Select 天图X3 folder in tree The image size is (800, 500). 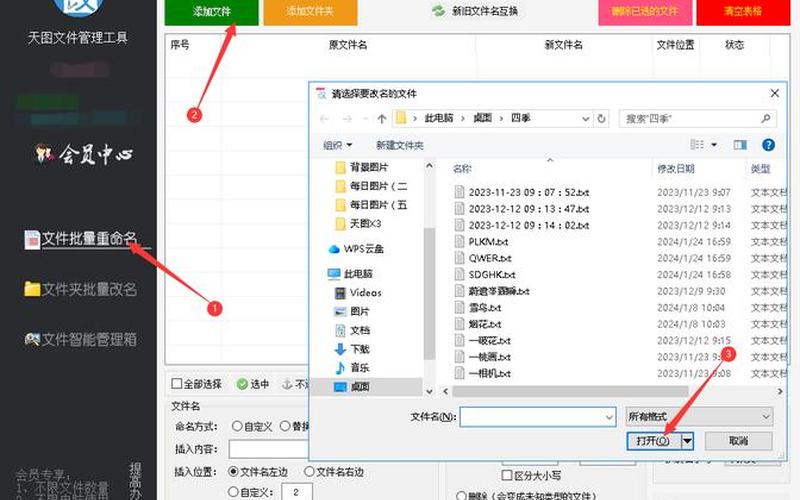358,223
